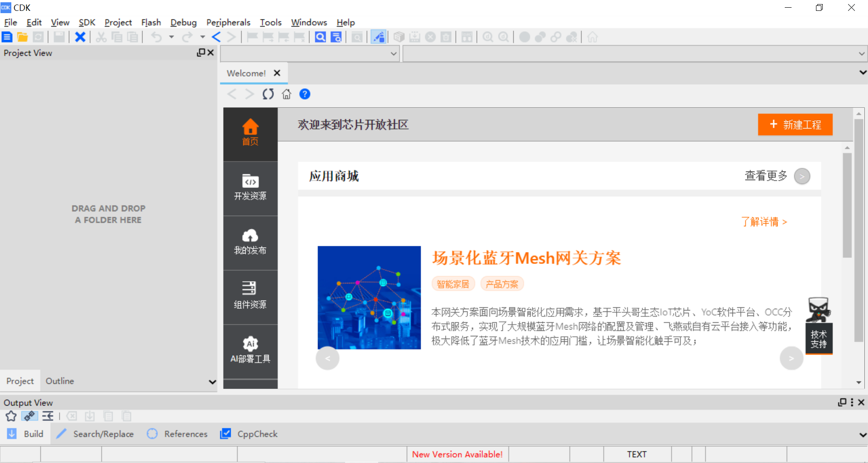Open the blue help question mark icon
The width and height of the screenshot is (868, 463).
click(x=305, y=94)
